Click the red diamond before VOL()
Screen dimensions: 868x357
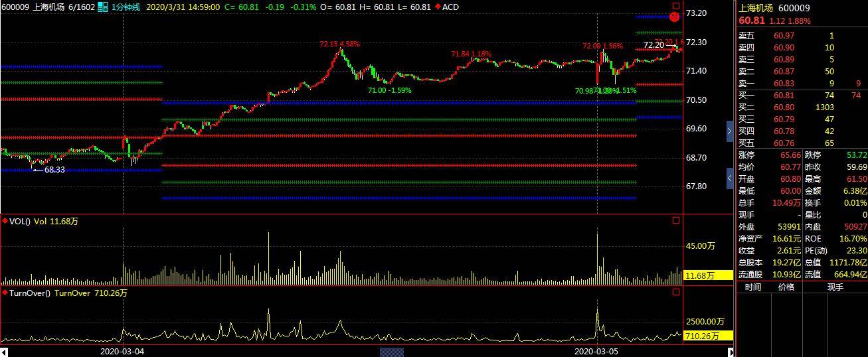[x=5, y=221]
